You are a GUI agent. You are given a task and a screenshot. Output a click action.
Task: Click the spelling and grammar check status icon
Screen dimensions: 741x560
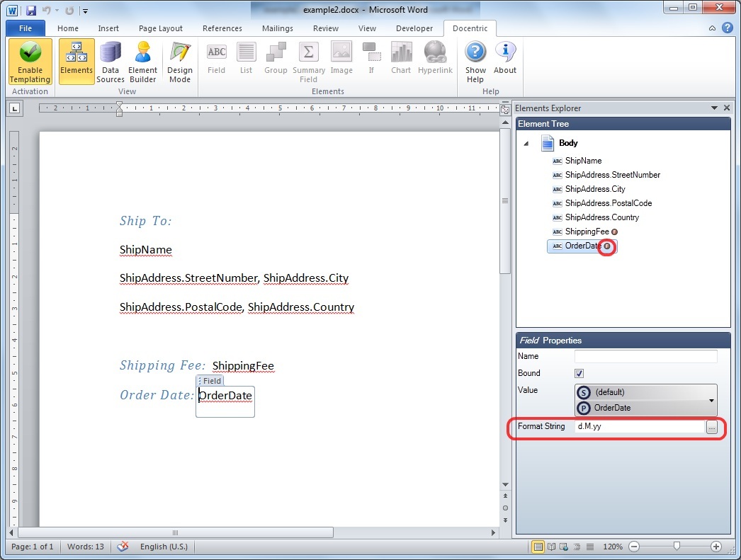coord(123,547)
